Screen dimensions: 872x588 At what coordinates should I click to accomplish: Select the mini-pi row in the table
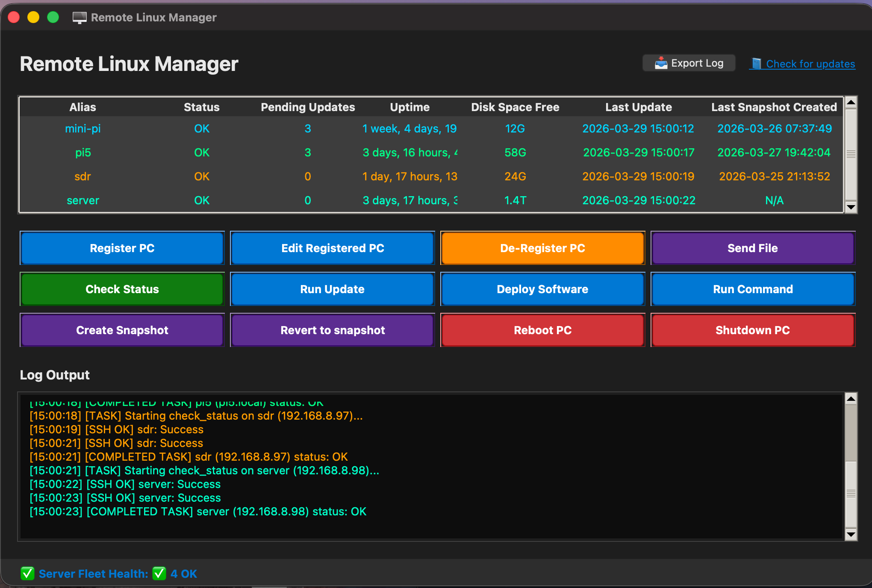(83, 129)
